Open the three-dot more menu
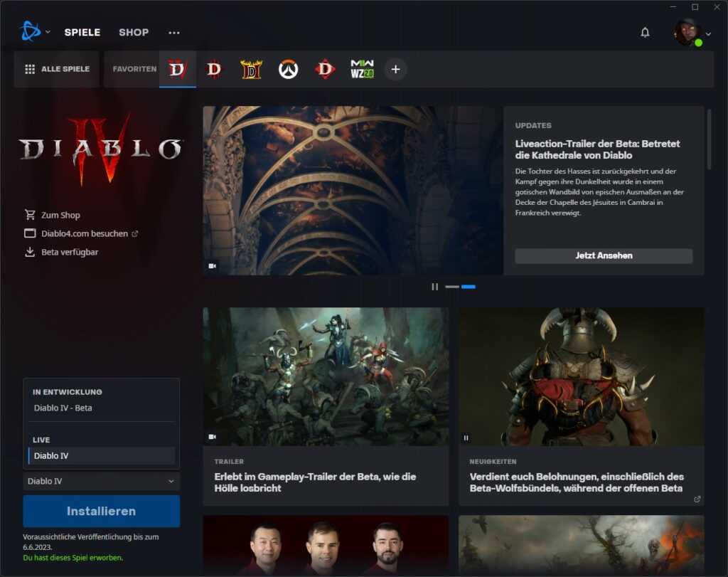The image size is (728, 577). pos(174,33)
